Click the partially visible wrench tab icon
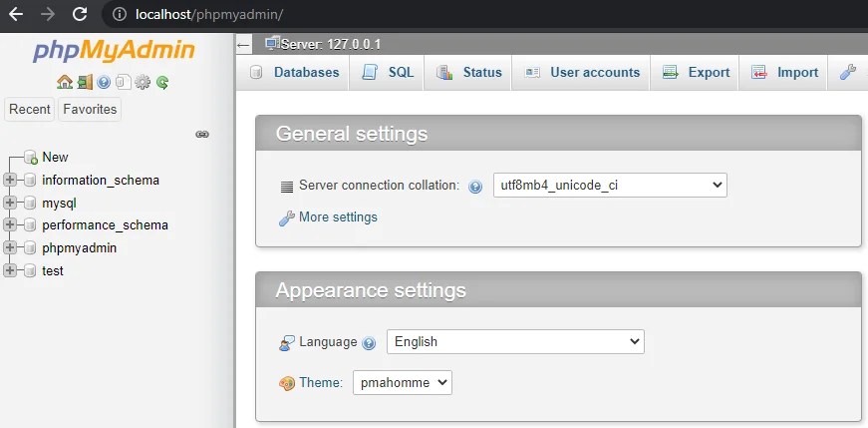 [x=847, y=72]
